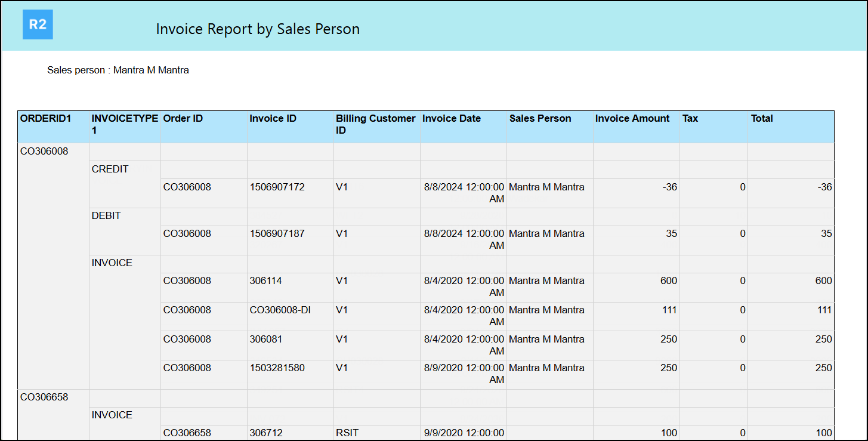868x441 pixels.
Task: Click the Invoice Report by Sales Person title
Action: (258, 29)
